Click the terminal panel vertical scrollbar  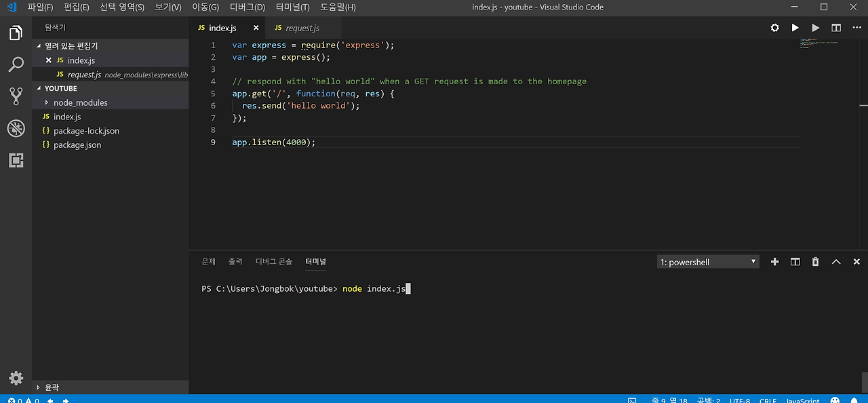(865, 382)
